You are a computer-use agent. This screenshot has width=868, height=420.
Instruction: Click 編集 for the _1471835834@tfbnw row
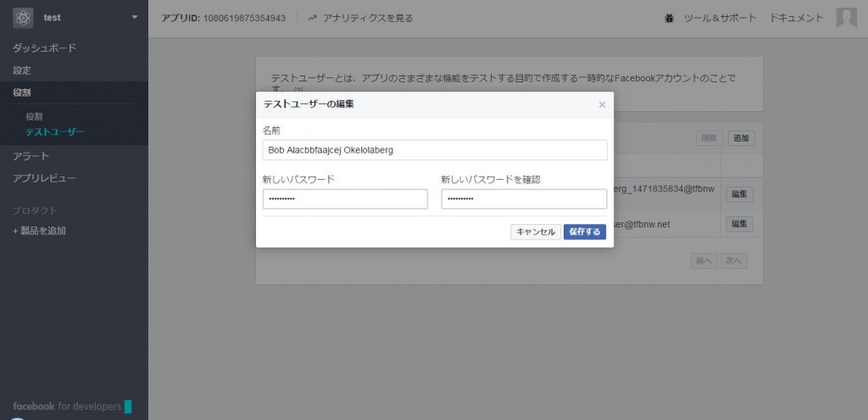tap(739, 194)
